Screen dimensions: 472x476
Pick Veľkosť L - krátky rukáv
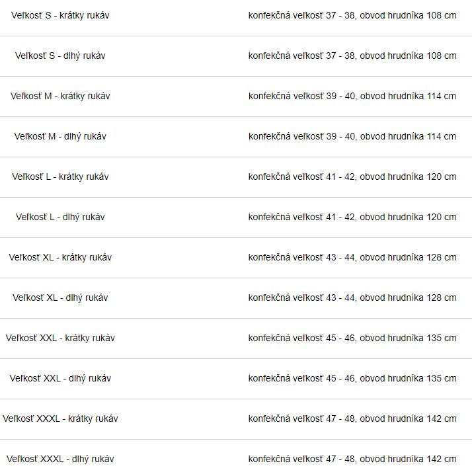click(60, 177)
